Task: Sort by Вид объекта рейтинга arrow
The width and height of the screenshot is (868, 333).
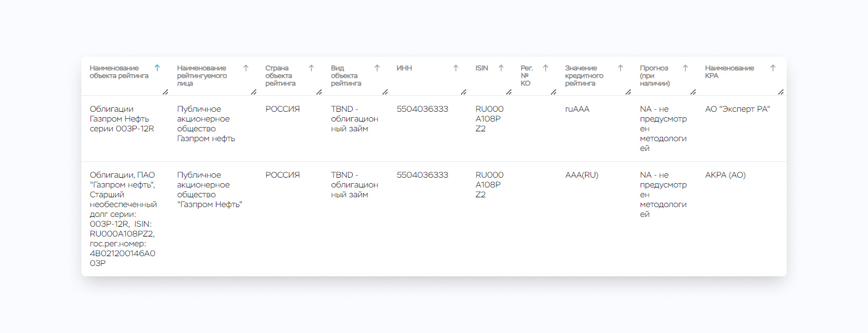Action: 377,68
